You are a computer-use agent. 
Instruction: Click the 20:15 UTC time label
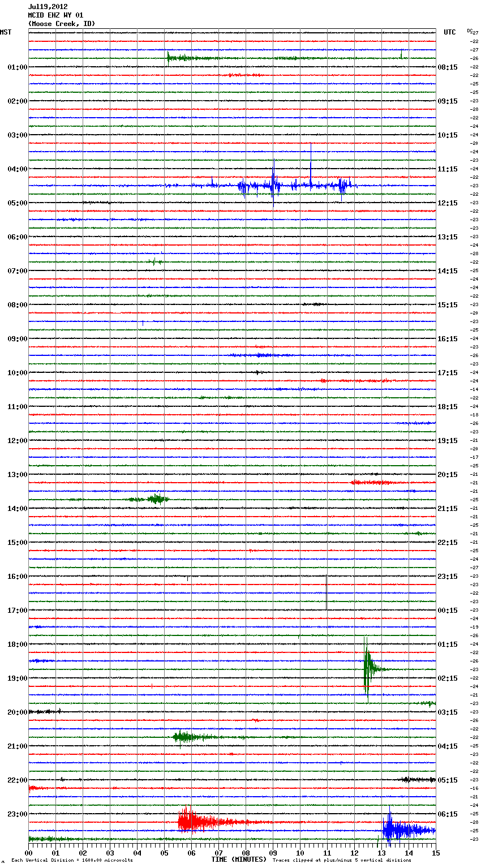click(448, 475)
